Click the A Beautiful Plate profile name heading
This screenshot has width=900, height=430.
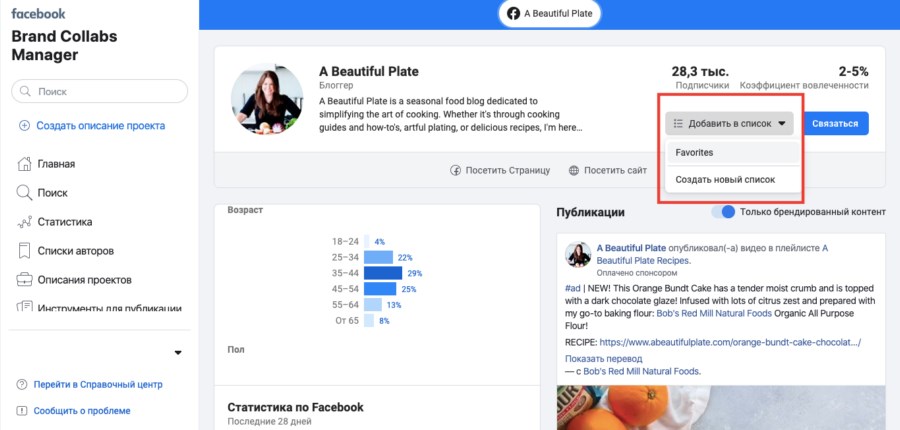point(368,72)
